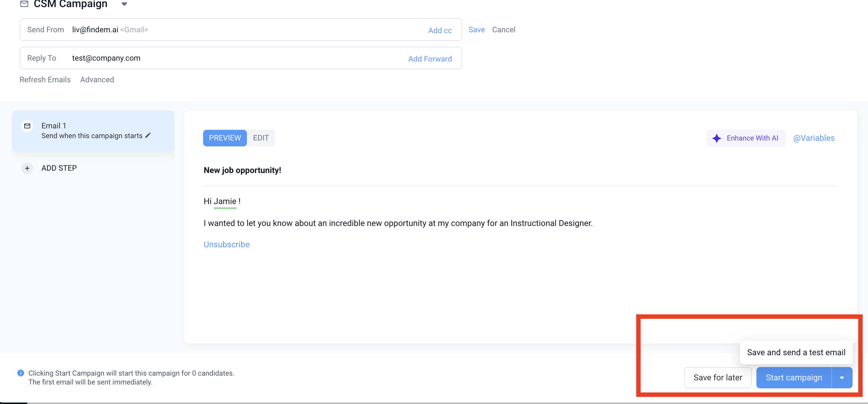
Task: Click the Add cc link
Action: 440,30
